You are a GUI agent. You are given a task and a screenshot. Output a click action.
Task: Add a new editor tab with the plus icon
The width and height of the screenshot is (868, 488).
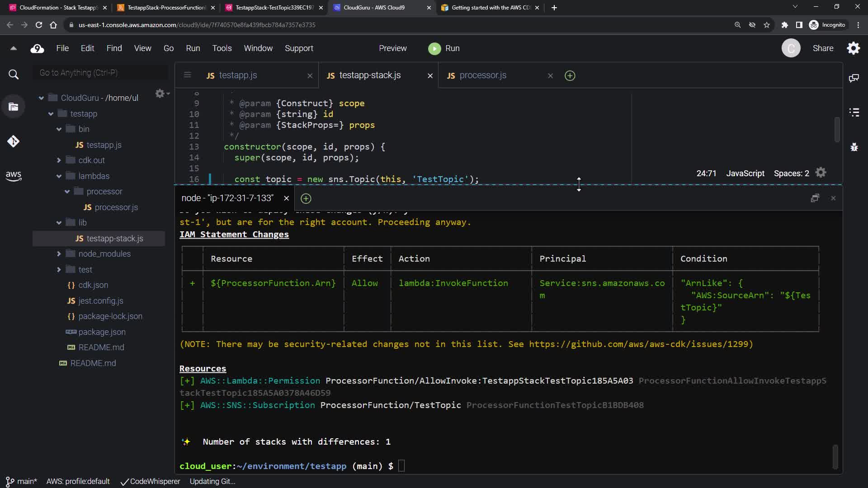(x=570, y=76)
